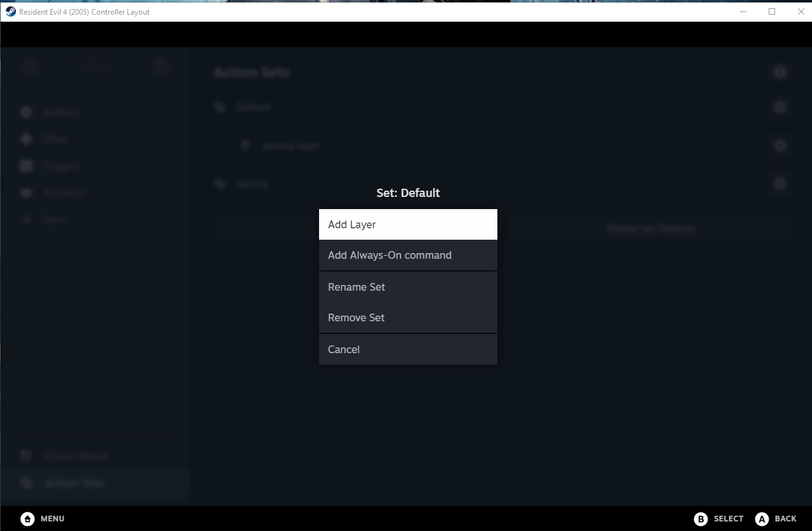
Task: Click the Steam logo in title bar
Action: click(x=11, y=11)
